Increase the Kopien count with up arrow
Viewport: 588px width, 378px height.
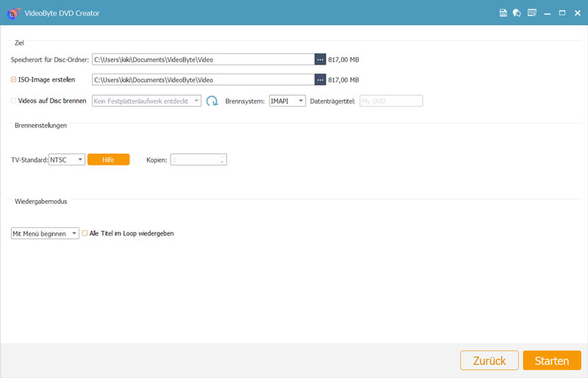click(x=221, y=157)
